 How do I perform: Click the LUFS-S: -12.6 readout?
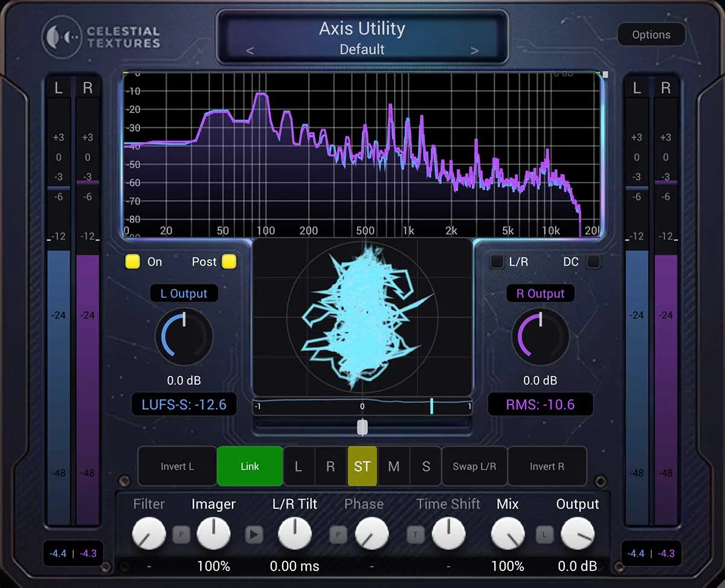point(184,405)
